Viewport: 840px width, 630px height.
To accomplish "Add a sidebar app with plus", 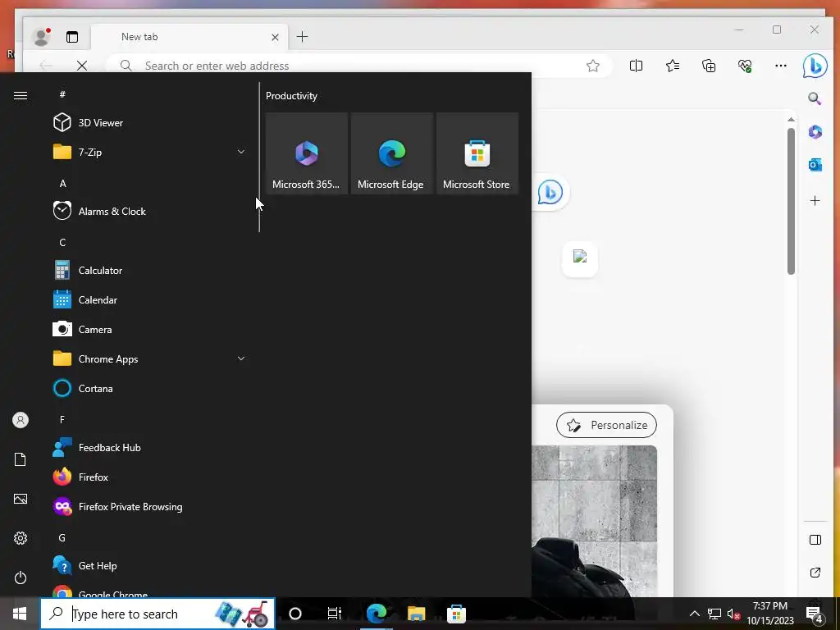I will pyautogui.click(x=815, y=201).
